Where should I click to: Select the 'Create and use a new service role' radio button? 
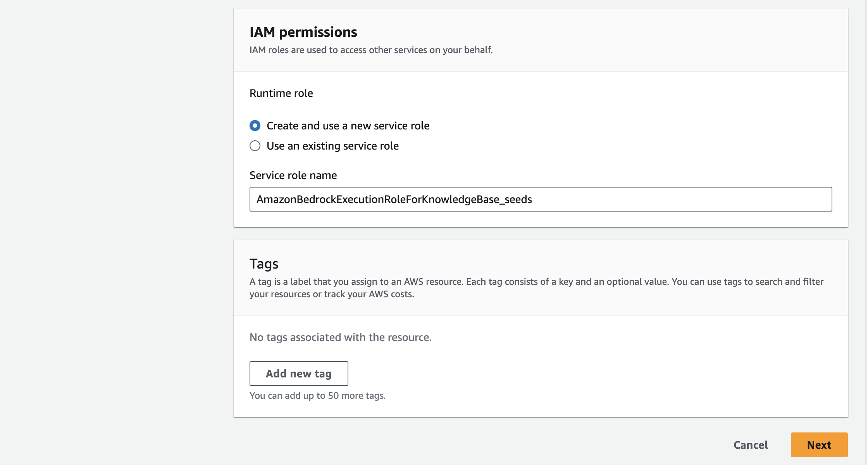[x=255, y=126]
